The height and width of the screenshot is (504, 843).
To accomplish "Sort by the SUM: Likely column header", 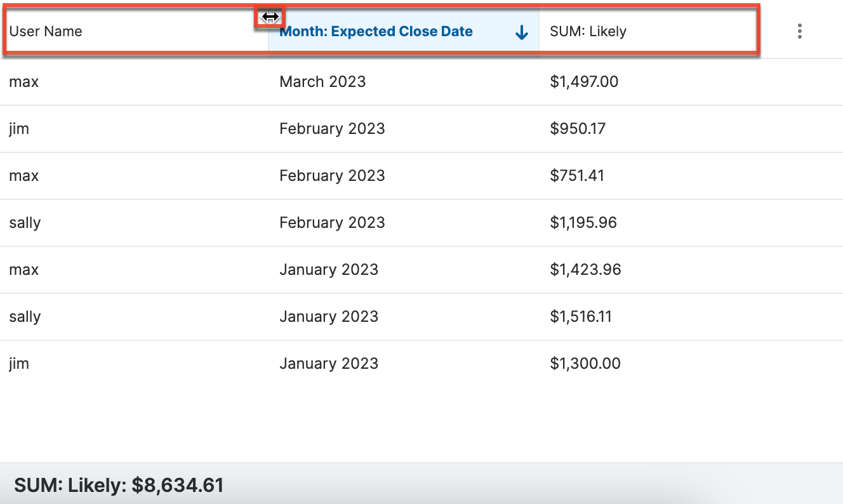I will tap(588, 31).
